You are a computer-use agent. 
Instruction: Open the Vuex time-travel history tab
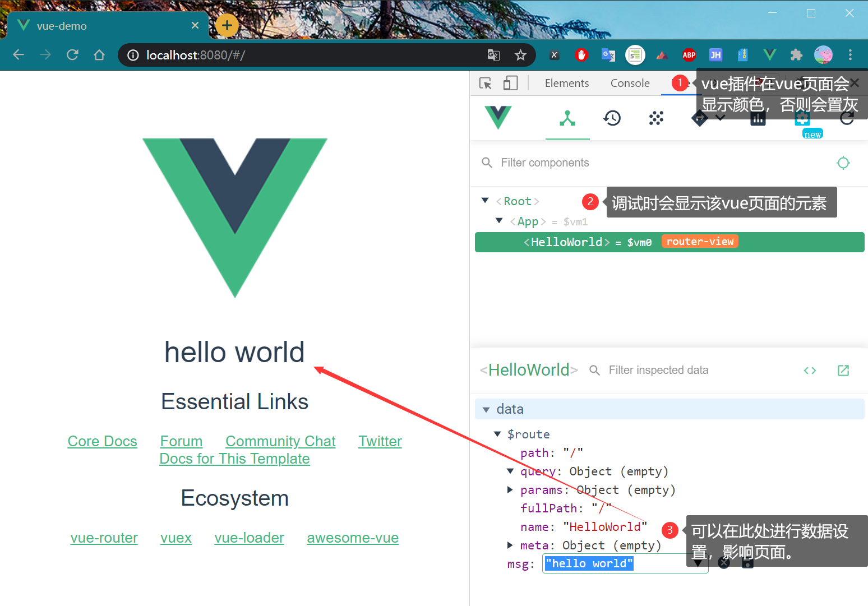[612, 118]
